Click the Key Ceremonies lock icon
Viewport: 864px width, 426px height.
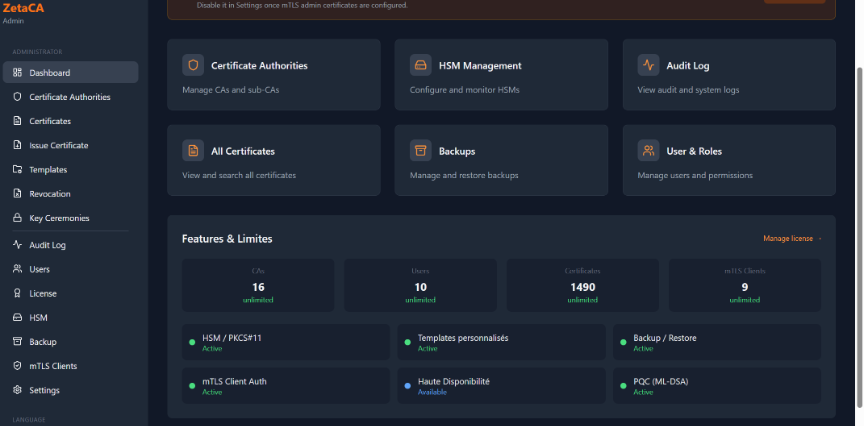point(17,218)
